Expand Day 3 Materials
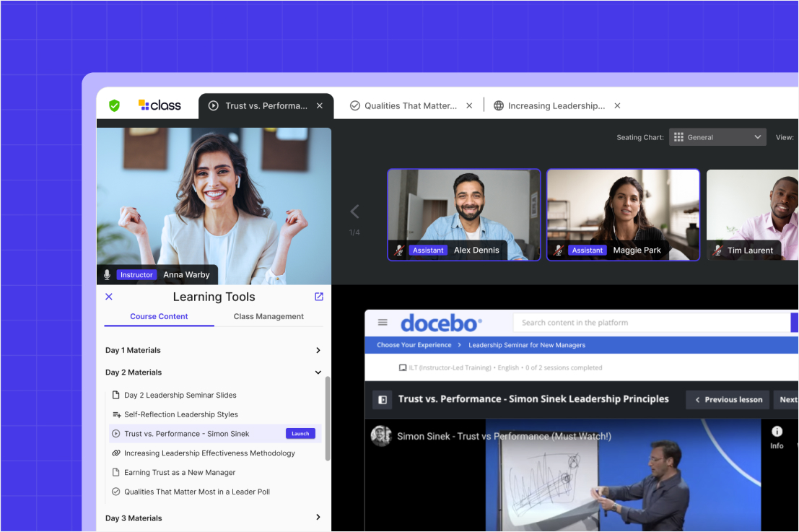The height and width of the screenshot is (532, 799). click(x=318, y=517)
